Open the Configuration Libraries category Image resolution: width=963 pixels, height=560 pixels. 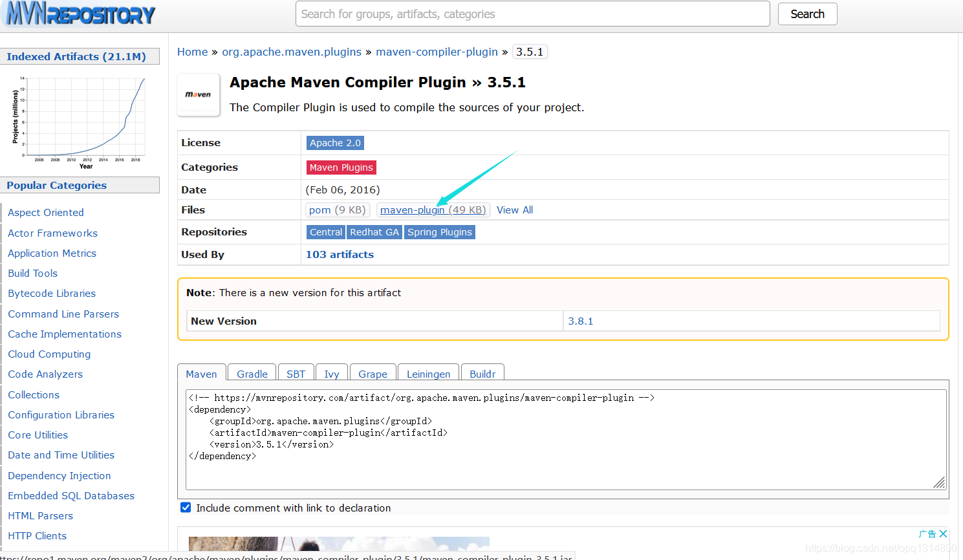point(61,415)
